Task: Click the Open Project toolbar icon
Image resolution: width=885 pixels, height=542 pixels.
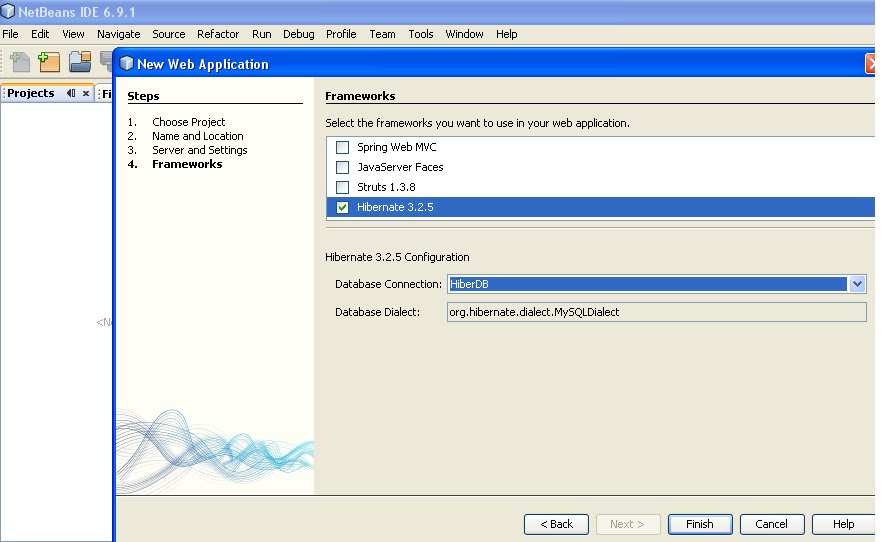Action: coord(80,62)
